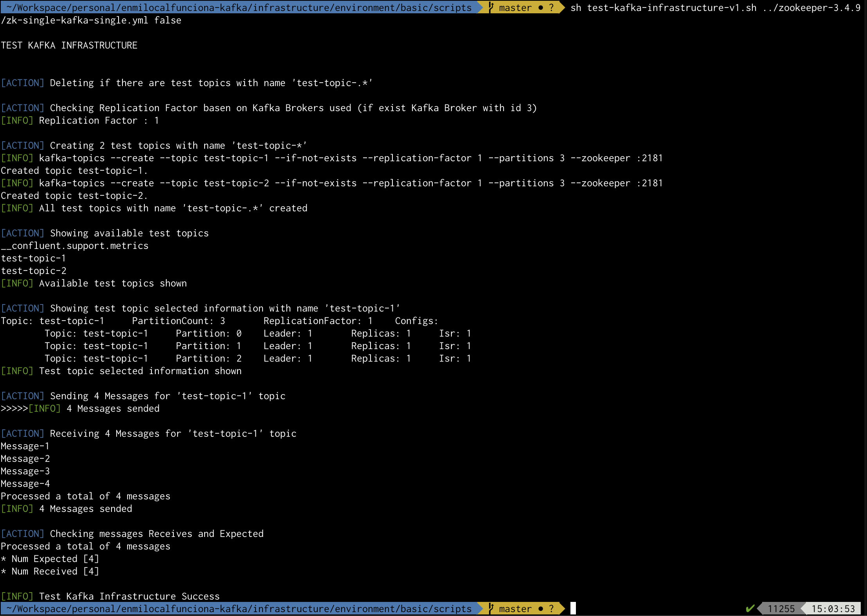This screenshot has width=867, height=616.
Task: Click the '__confluent.support.metrics' topic line
Action: click(x=75, y=245)
